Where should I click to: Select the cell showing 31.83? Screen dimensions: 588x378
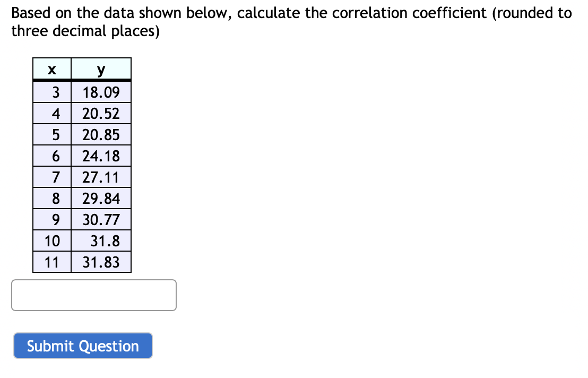[x=101, y=262]
